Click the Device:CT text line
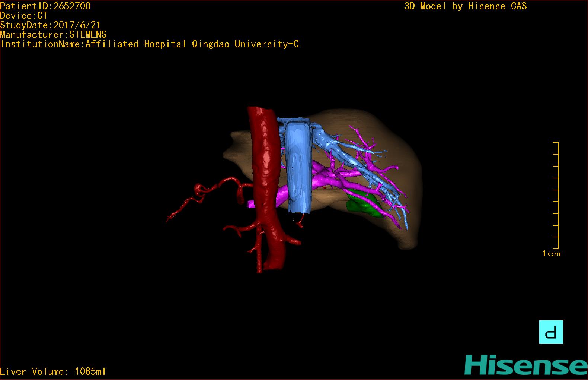Image resolution: width=588 pixels, height=380 pixels. tap(24, 16)
